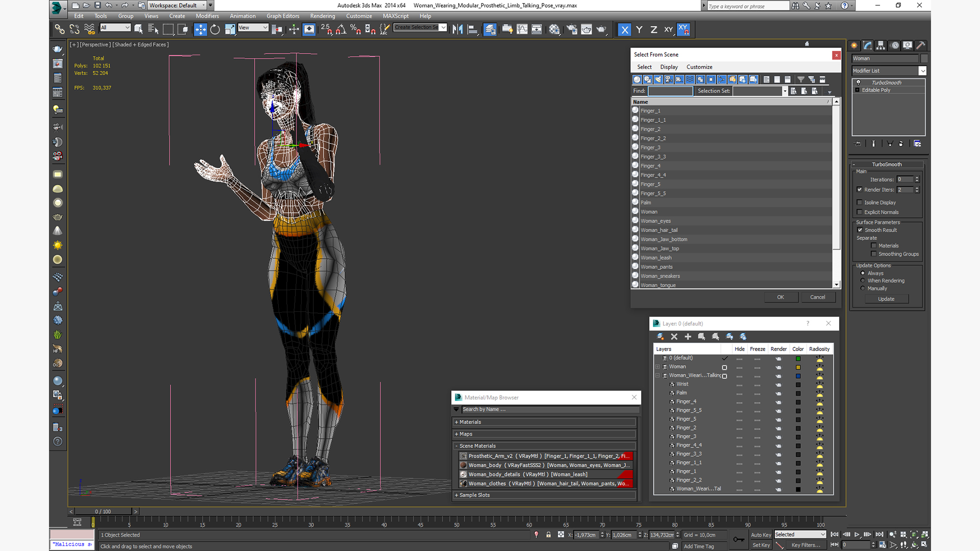Click the Key Filters button
The image size is (980, 551).
pos(806,545)
